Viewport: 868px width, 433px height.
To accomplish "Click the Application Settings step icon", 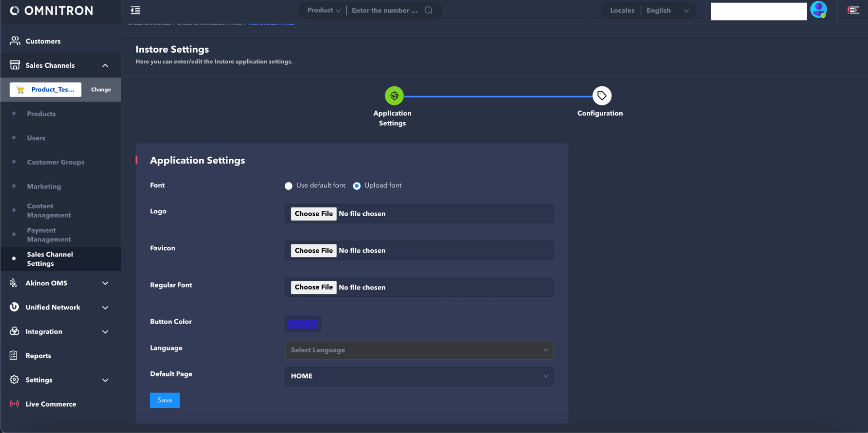I will [x=394, y=96].
